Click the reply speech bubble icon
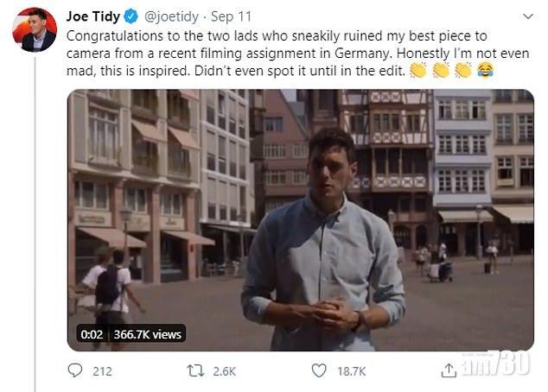Viewport: 548px width, 392px height. point(75,370)
